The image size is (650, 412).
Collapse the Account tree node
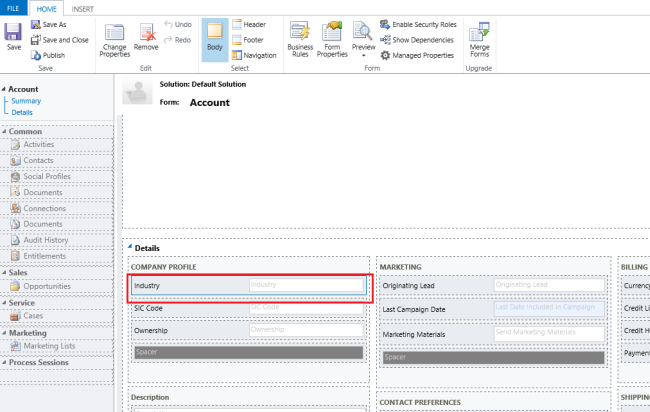click(4, 89)
